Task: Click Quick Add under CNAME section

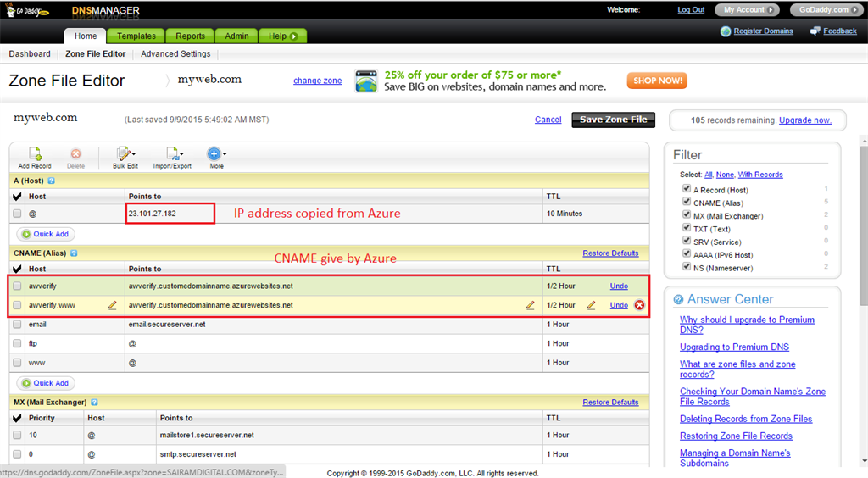Action: 46,383
